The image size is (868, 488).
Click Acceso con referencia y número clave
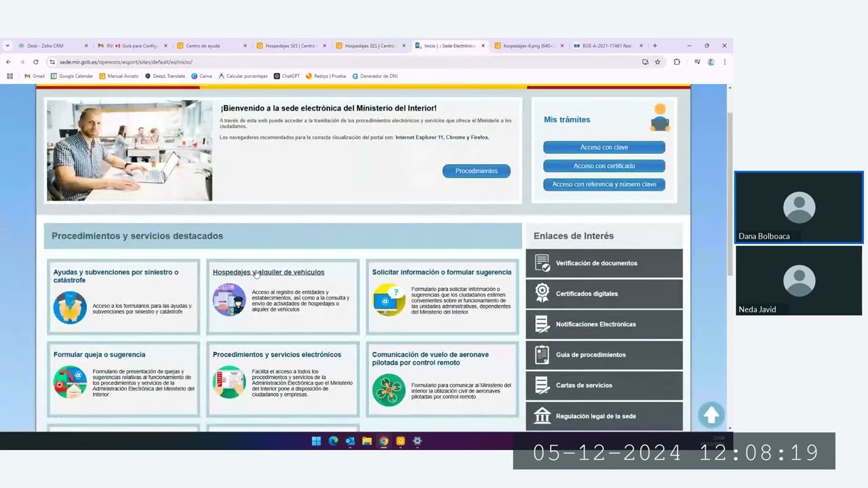coord(604,184)
